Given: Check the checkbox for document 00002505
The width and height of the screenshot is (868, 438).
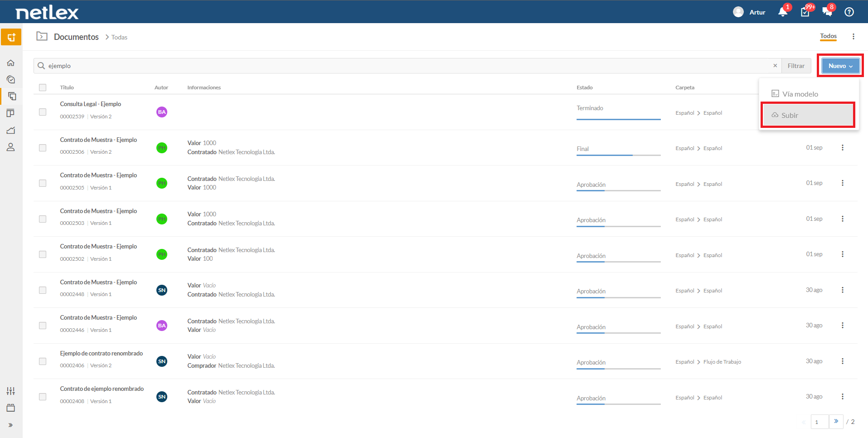Looking at the screenshot, I should click(43, 183).
